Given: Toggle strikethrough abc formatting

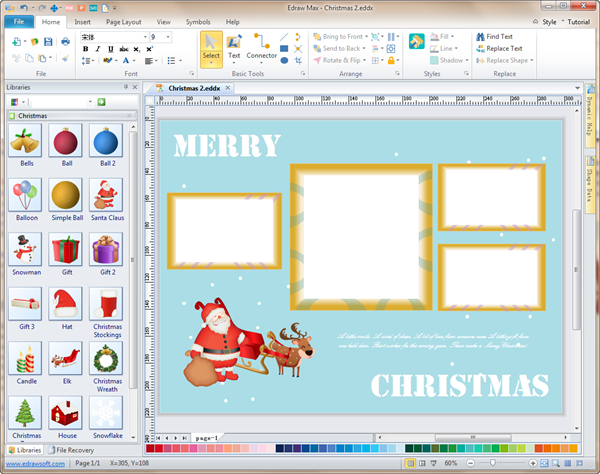Looking at the screenshot, I should [x=124, y=49].
